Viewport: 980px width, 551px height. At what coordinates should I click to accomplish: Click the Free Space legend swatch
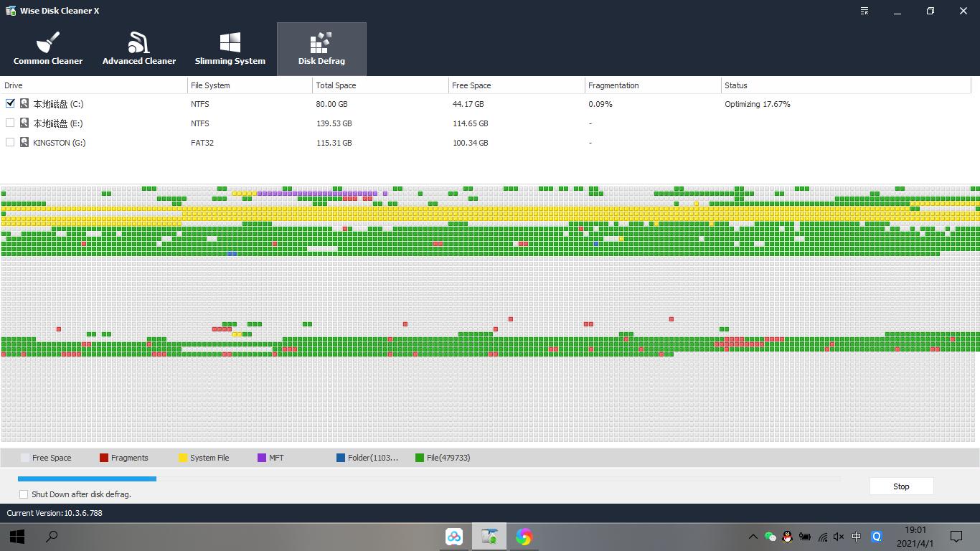25,458
